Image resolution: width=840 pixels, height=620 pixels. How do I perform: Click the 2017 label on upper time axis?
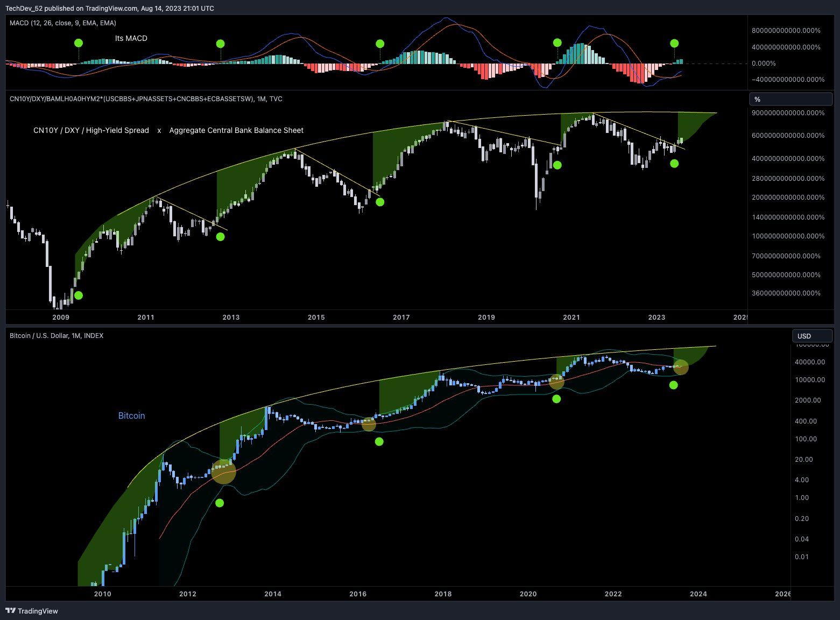[x=401, y=317]
